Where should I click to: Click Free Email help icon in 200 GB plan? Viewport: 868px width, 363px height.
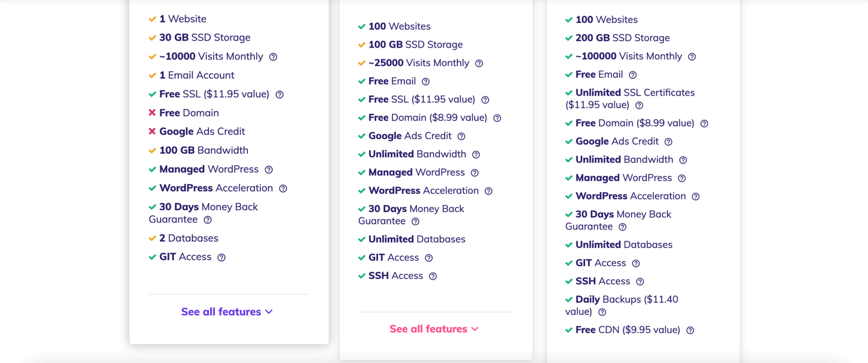[x=633, y=75]
